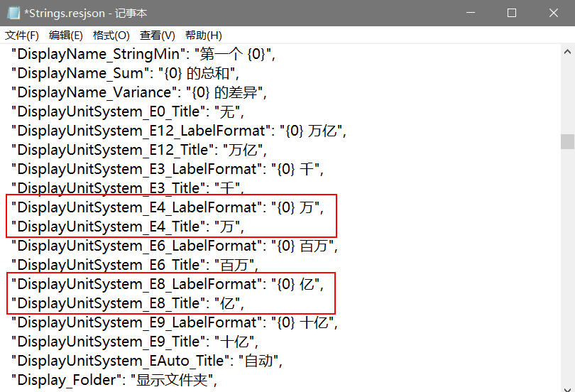Click the "DisplayUnitSystem_E6_LabelFormat" line
This screenshot has height=392, width=575.
pyautogui.click(x=174, y=246)
